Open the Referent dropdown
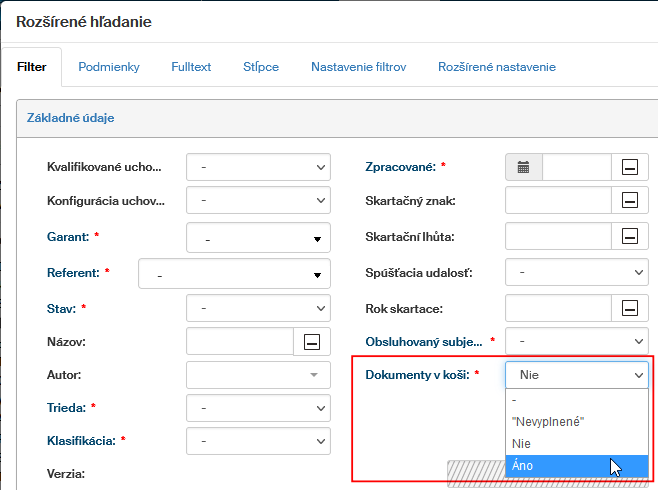The height and width of the screenshot is (490, 658). [234, 273]
